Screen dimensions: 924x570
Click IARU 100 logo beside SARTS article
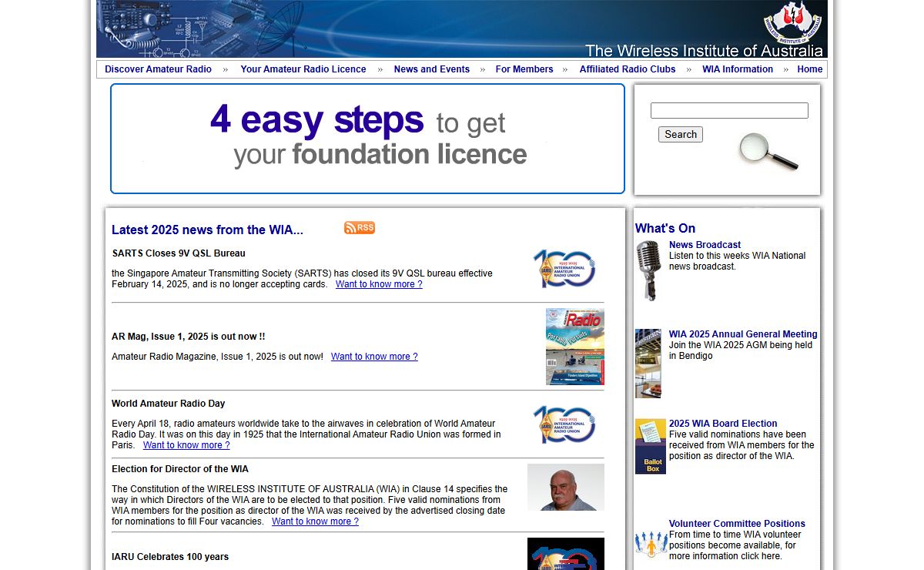pyautogui.click(x=564, y=269)
